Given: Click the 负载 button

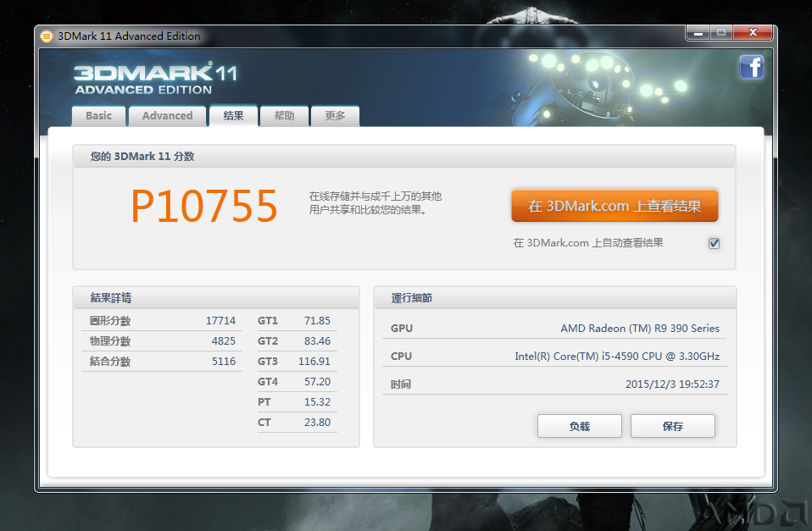Looking at the screenshot, I should [580, 426].
